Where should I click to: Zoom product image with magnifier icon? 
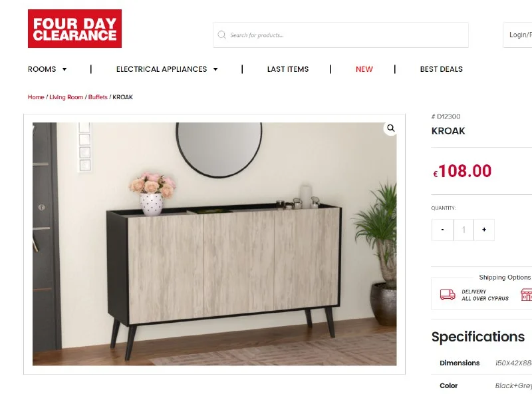tap(390, 128)
